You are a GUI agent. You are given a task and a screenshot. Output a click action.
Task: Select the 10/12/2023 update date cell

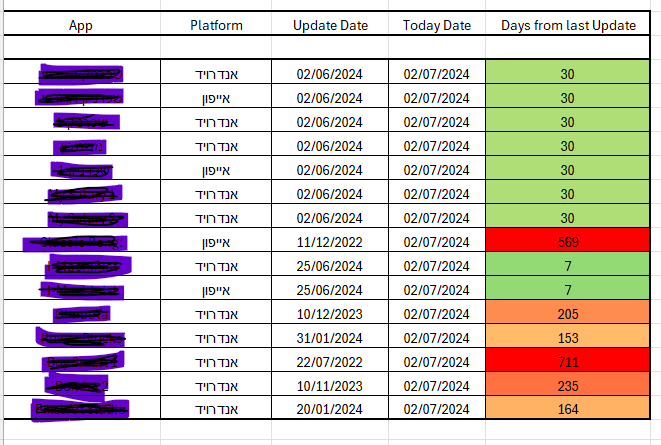pos(330,314)
